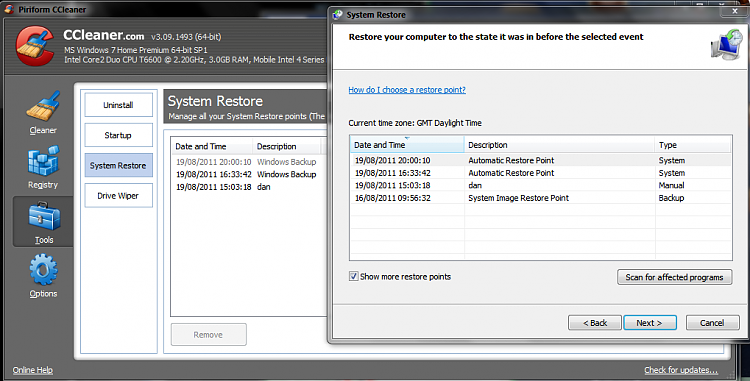The height and width of the screenshot is (381, 750).
Task: Switch to Startup tool
Action: [x=119, y=135]
